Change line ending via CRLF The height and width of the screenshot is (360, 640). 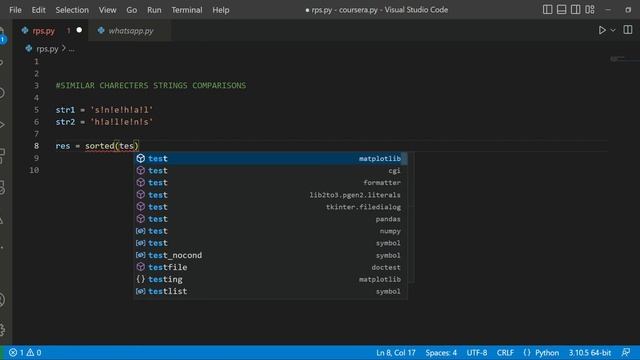(x=505, y=353)
